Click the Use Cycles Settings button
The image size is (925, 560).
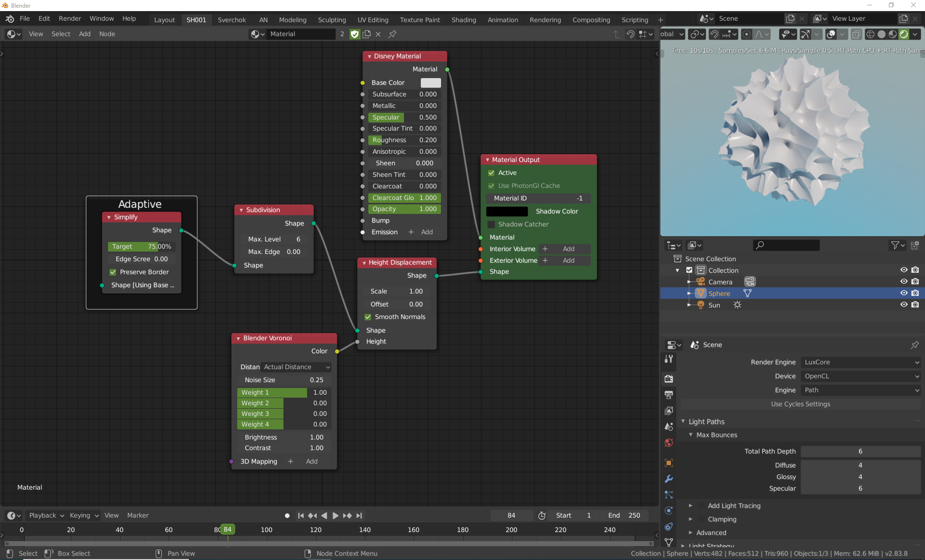pyautogui.click(x=800, y=404)
